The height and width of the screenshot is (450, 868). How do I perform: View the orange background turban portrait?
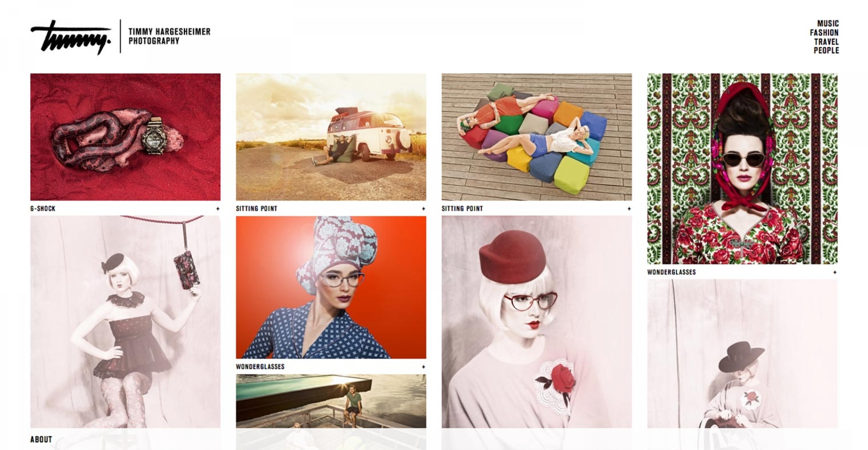point(331,287)
